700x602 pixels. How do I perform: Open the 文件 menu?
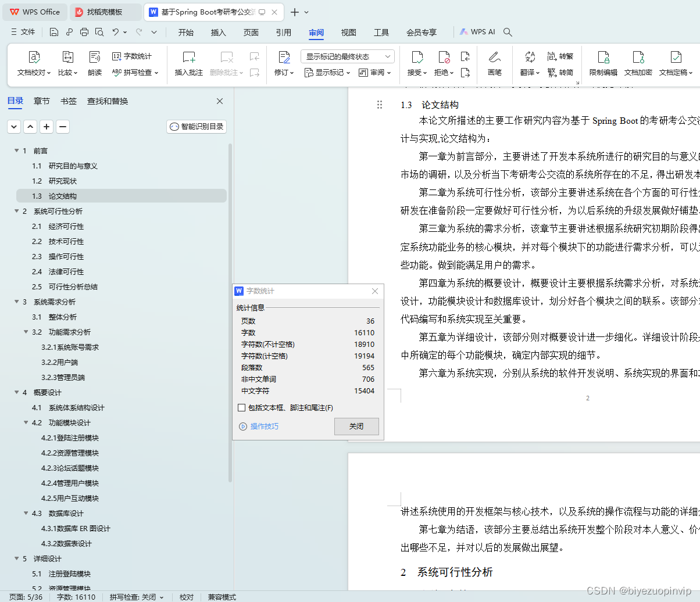(x=23, y=32)
